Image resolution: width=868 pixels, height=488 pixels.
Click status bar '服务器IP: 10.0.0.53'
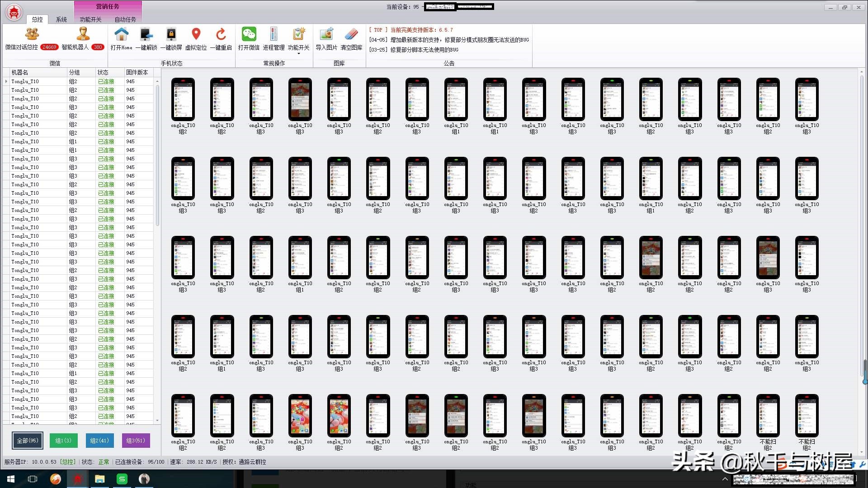(30, 462)
